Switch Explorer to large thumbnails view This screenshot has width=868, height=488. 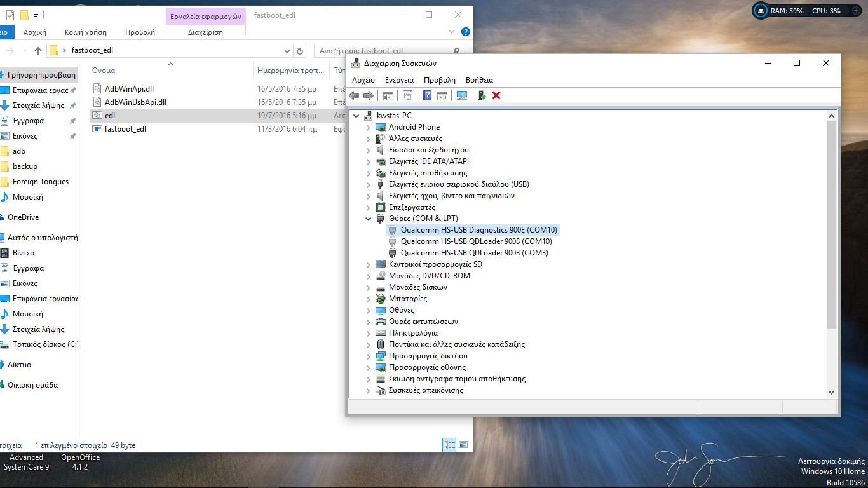[463, 445]
